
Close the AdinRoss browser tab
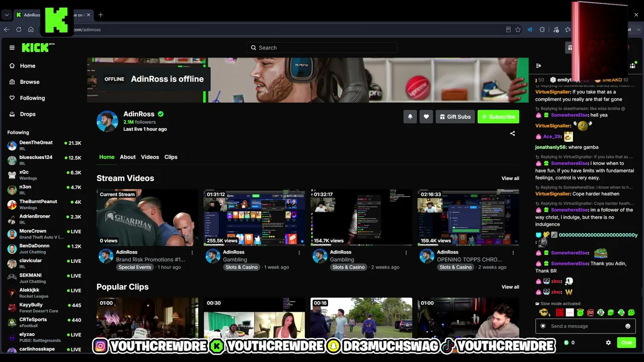tap(90, 15)
